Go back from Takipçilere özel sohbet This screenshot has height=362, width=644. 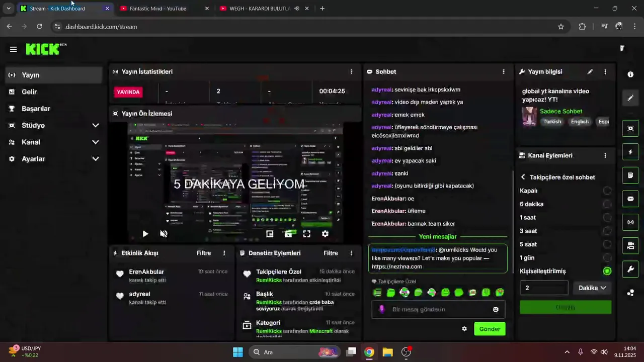tap(523, 177)
